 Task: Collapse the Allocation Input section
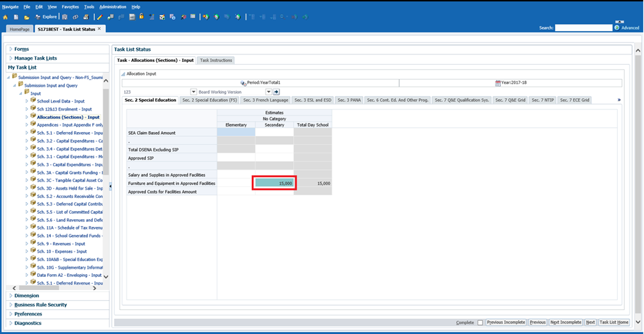click(x=123, y=73)
